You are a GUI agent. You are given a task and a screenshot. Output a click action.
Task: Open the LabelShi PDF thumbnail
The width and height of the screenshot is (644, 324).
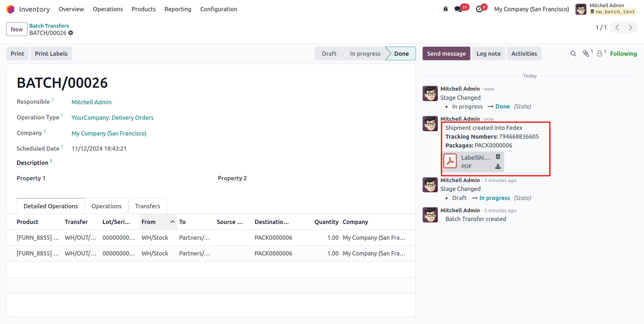(450, 161)
